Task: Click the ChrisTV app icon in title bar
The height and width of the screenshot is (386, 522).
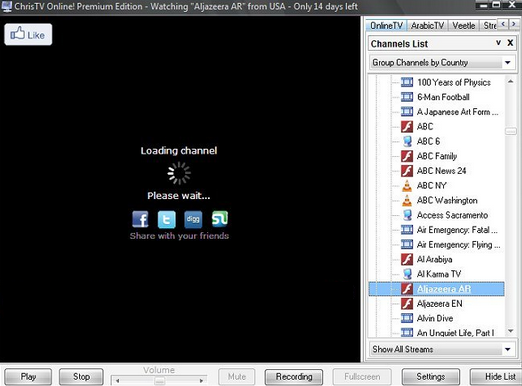Action: pyautogui.click(x=6, y=6)
